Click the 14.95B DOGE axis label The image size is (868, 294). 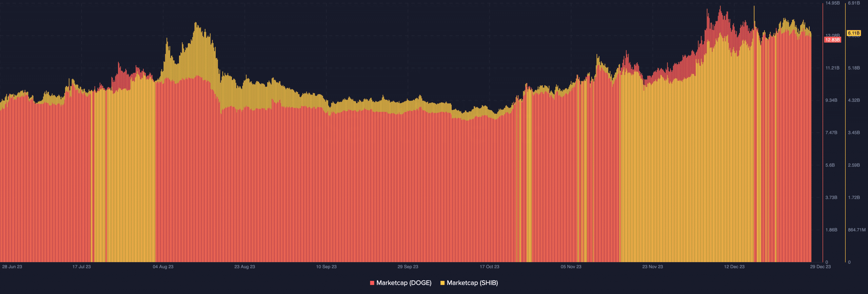pyautogui.click(x=833, y=3)
